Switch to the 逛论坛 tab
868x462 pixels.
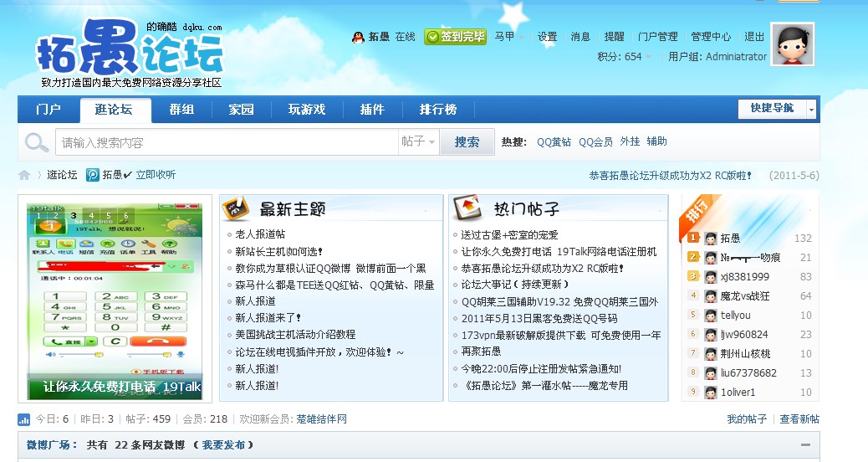coord(114,110)
